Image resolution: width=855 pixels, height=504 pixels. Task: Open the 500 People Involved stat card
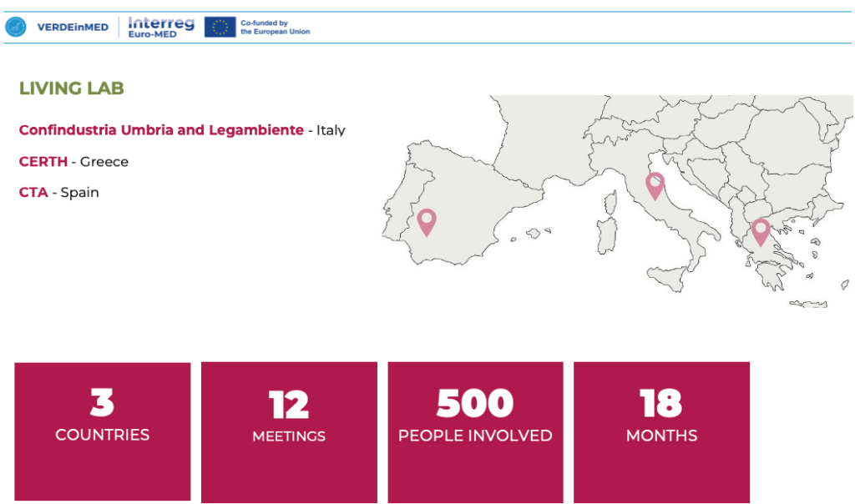(x=475, y=432)
